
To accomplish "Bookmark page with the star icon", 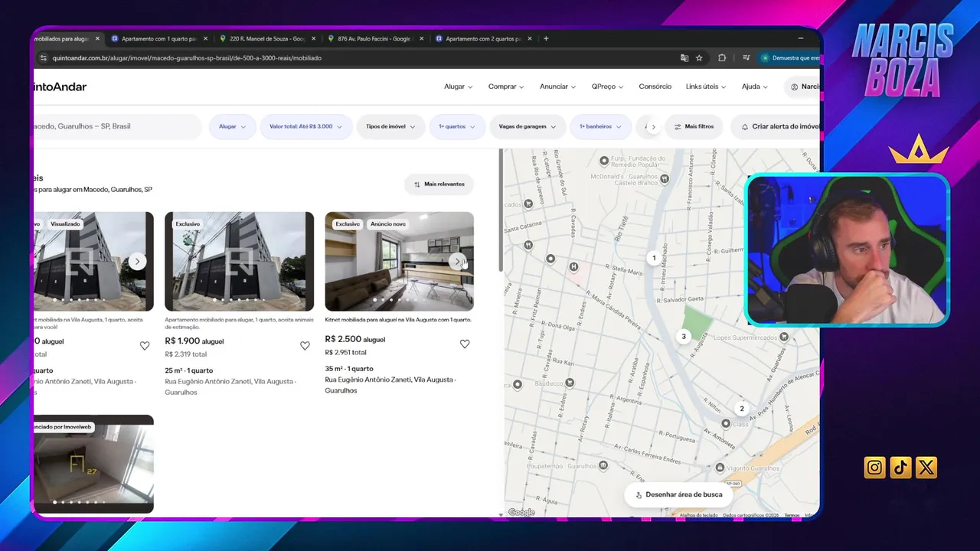I will tap(699, 58).
